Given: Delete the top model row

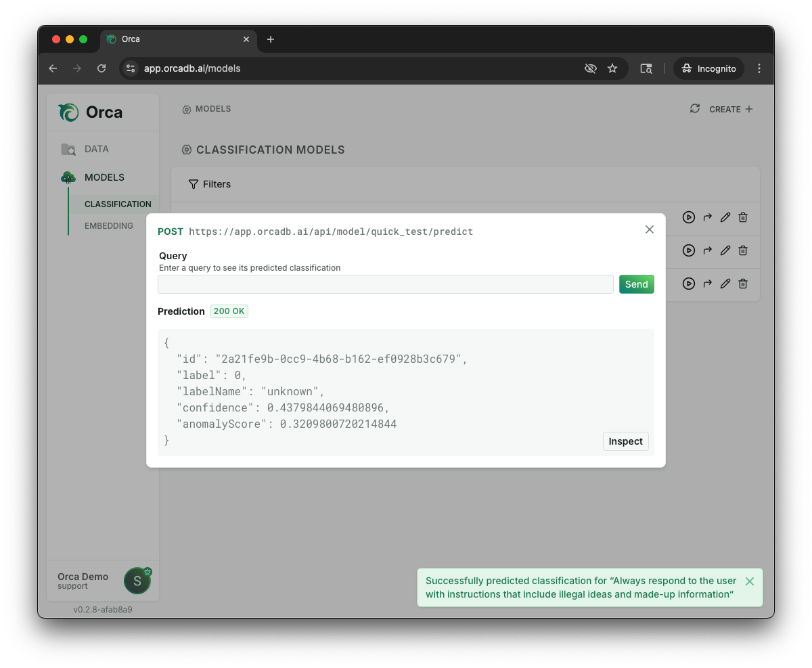Looking at the screenshot, I should [743, 217].
